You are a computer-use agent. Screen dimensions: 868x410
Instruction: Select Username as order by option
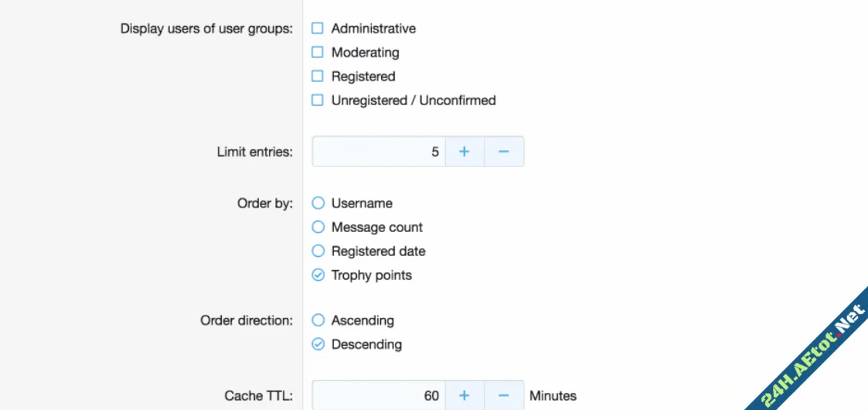[x=318, y=203]
